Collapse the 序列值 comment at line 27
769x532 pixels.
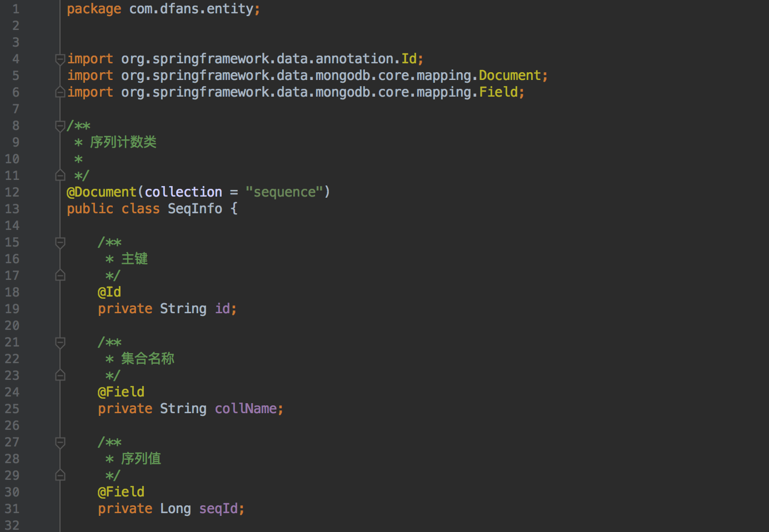coord(60,443)
